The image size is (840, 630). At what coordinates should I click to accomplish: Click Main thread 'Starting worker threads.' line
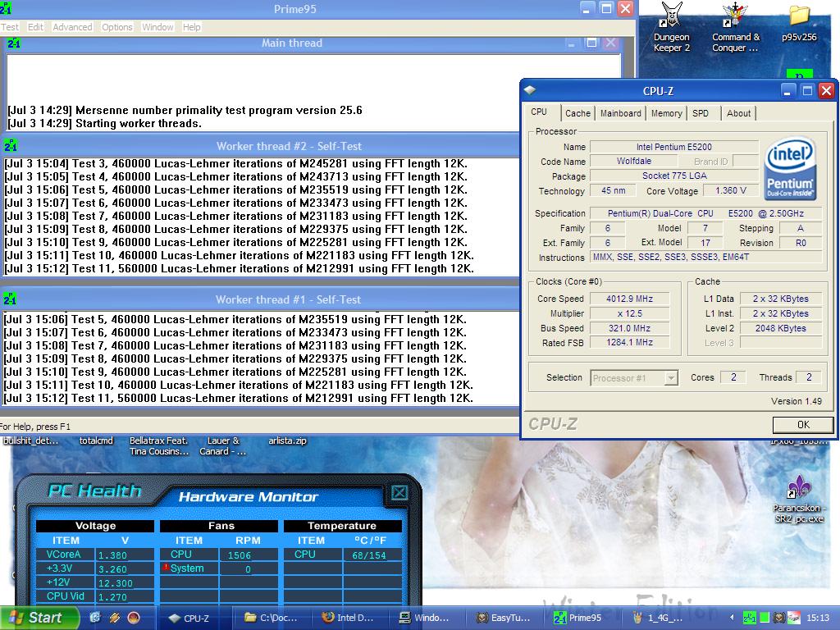(x=104, y=123)
